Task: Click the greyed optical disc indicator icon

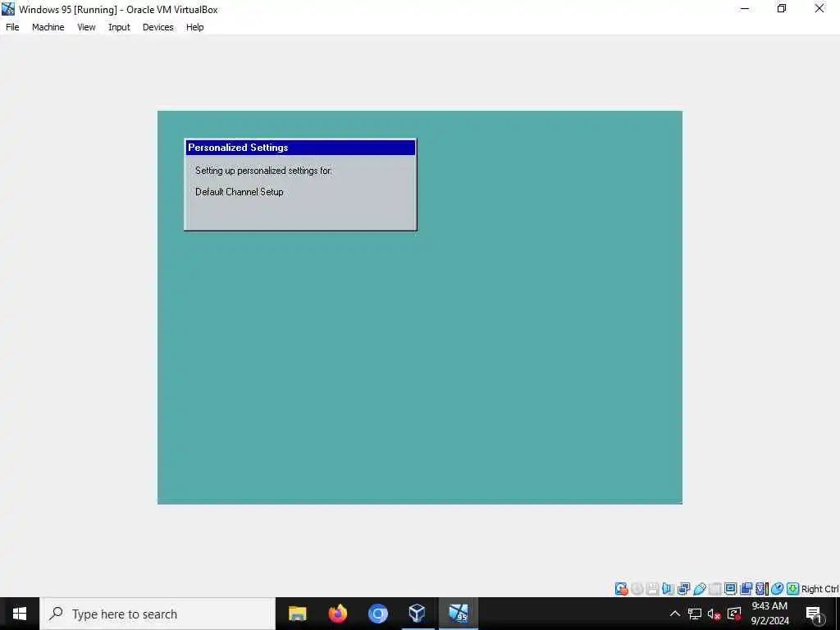Action: point(637,589)
